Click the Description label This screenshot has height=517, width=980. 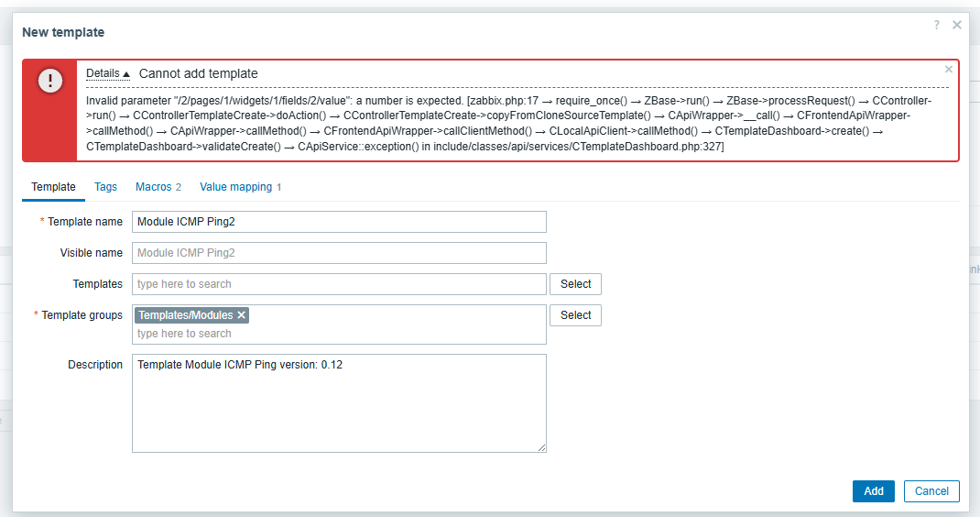click(95, 364)
